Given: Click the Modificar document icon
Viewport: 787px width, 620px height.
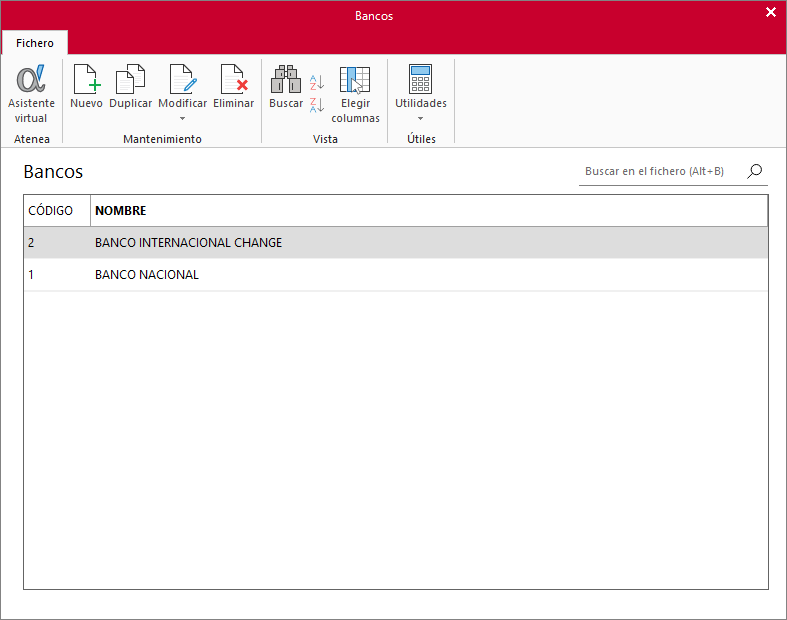Looking at the screenshot, I should coord(183,79).
